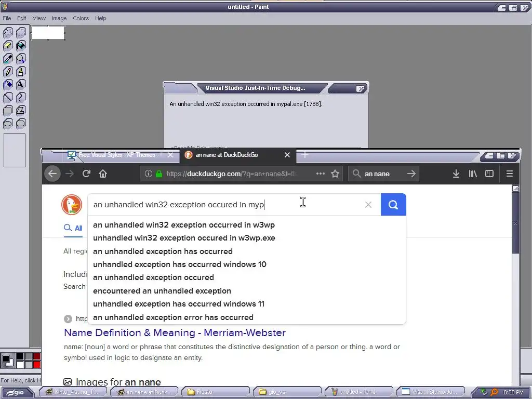Switch to Visual Studio Ju... taskbar button
The width and height of the screenshot is (532, 399).
tap(430, 392)
